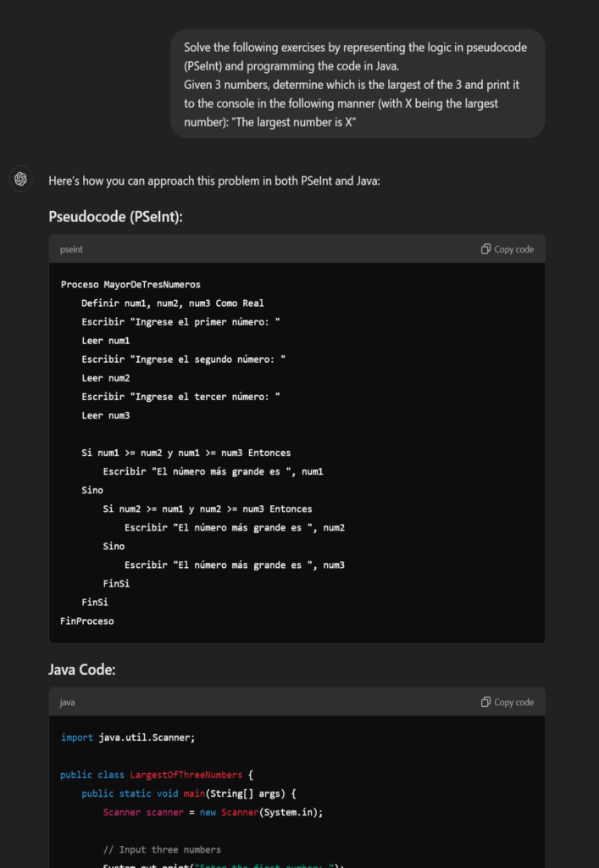Click the 'Pseudocode (PSeInt):' heading
Screen dimensions: 599x868
(115, 216)
